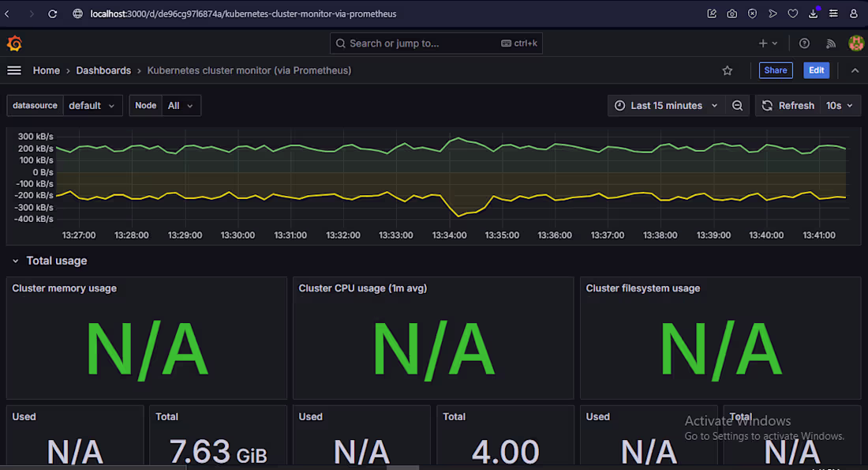
Task: Go to Dashboards breadcrumb
Action: [x=103, y=70]
